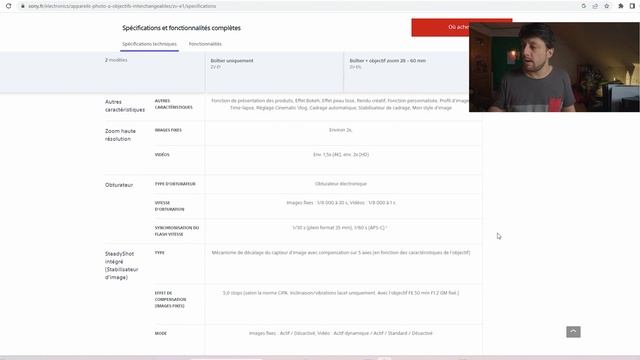
Task: Click the Environ 2x zoom value
Action: [340, 130]
